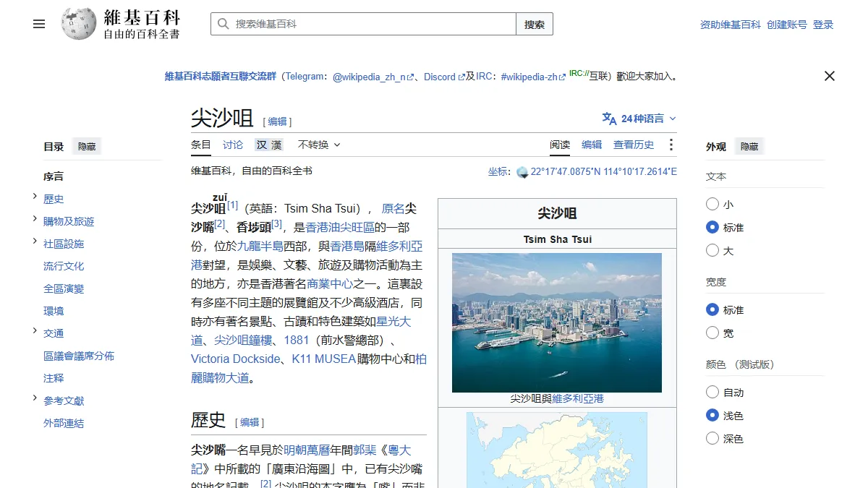The width and height of the screenshot is (868, 488).
Task: Open the 維基百科志願者互聯交流群 link
Action: [x=221, y=77]
